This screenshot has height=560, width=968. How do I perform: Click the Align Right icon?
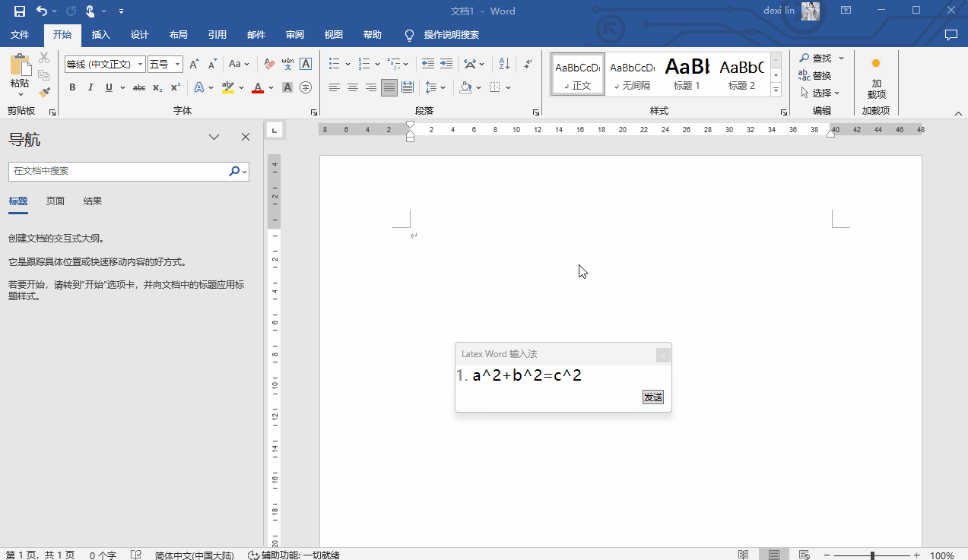(371, 88)
